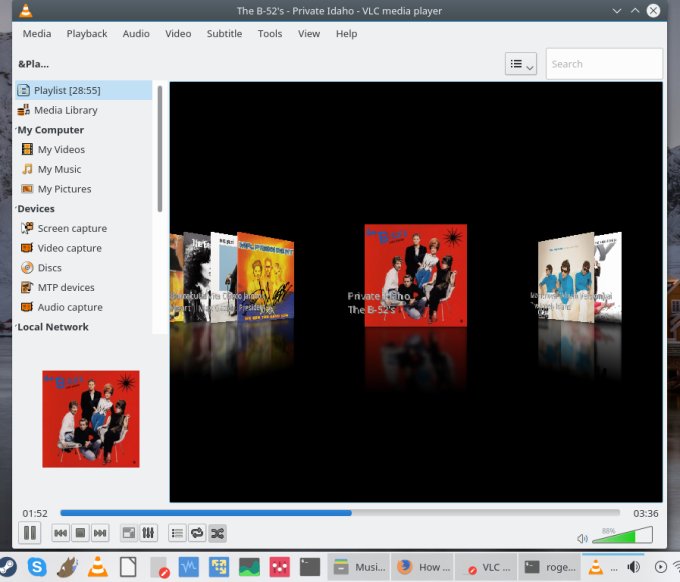Open the Audio menu
Viewport: 680px width, 582px height.
pos(136,33)
